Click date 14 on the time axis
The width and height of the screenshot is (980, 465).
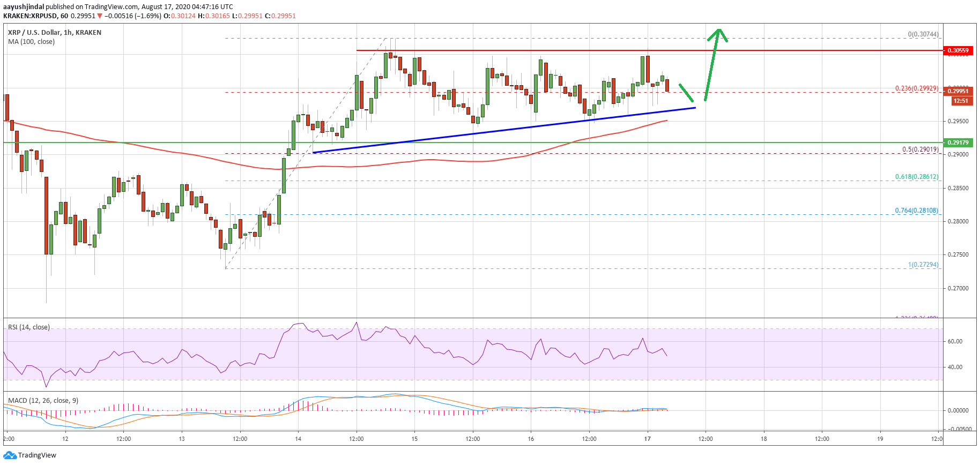tap(298, 439)
